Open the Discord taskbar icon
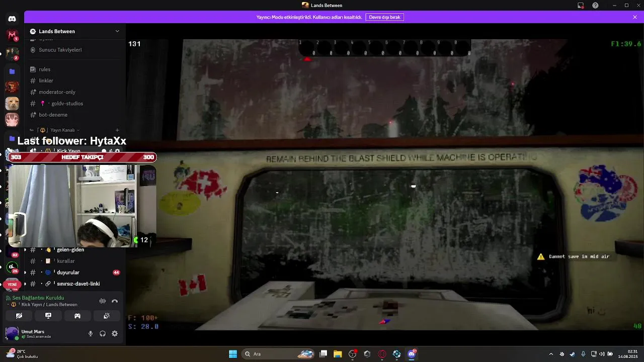644x362 pixels. click(x=412, y=354)
